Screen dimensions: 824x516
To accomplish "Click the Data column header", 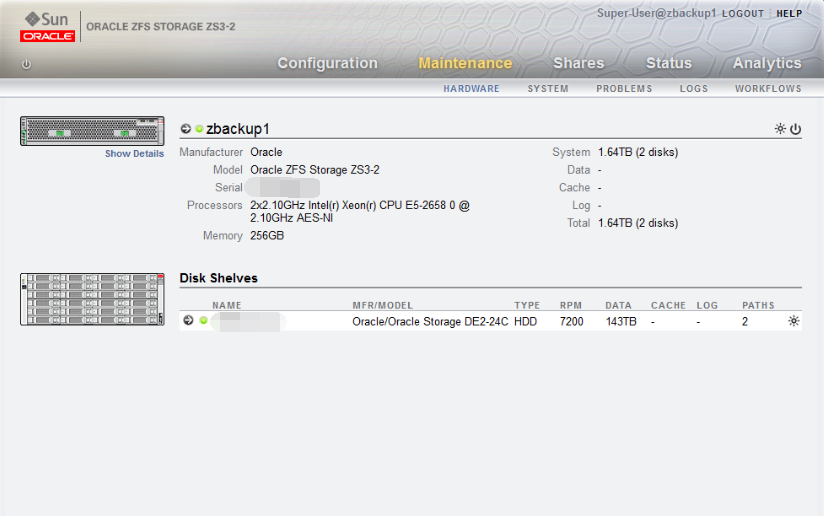I will point(619,305).
